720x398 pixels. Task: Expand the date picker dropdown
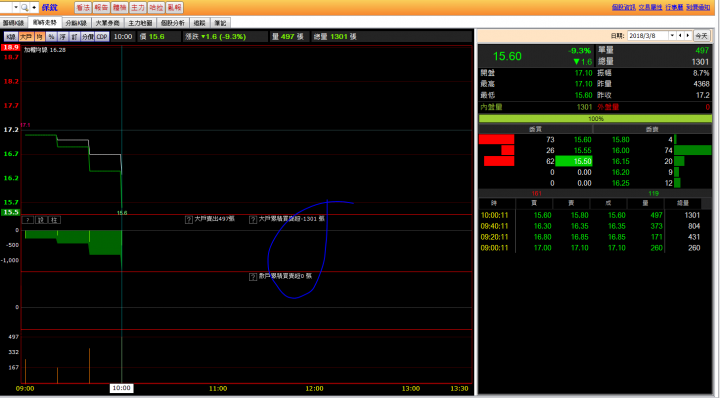(672, 35)
